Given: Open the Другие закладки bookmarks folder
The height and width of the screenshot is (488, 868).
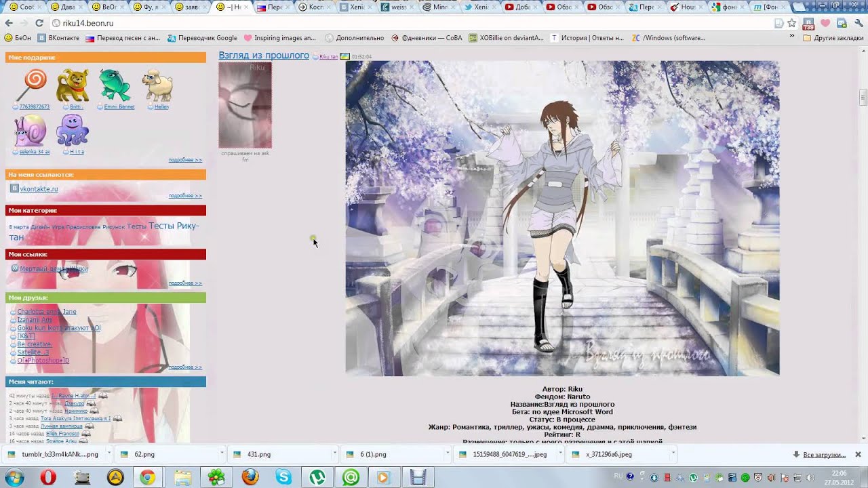Looking at the screenshot, I should click(833, 38).
